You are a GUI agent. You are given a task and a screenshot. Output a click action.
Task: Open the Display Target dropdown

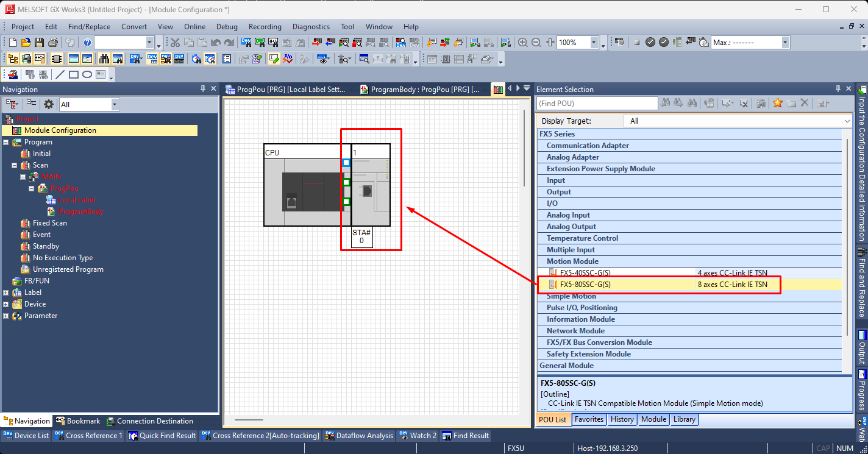pos(847,121)
